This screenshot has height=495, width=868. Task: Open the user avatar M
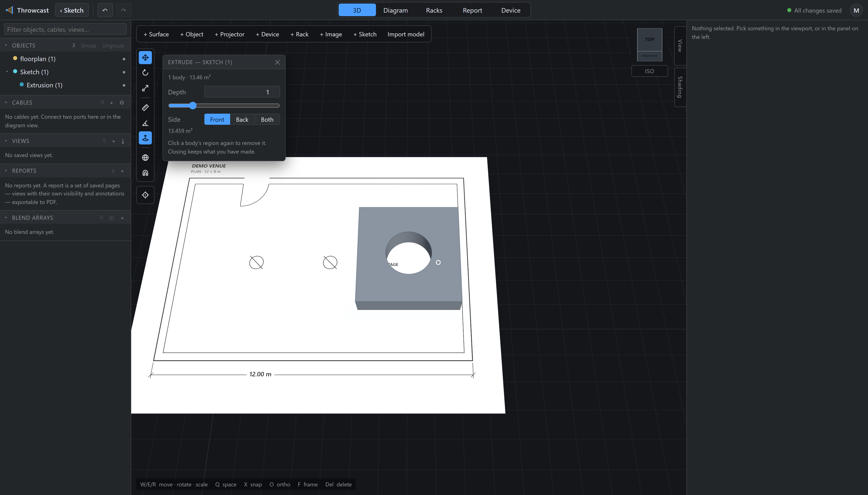(x=856, y=10)
